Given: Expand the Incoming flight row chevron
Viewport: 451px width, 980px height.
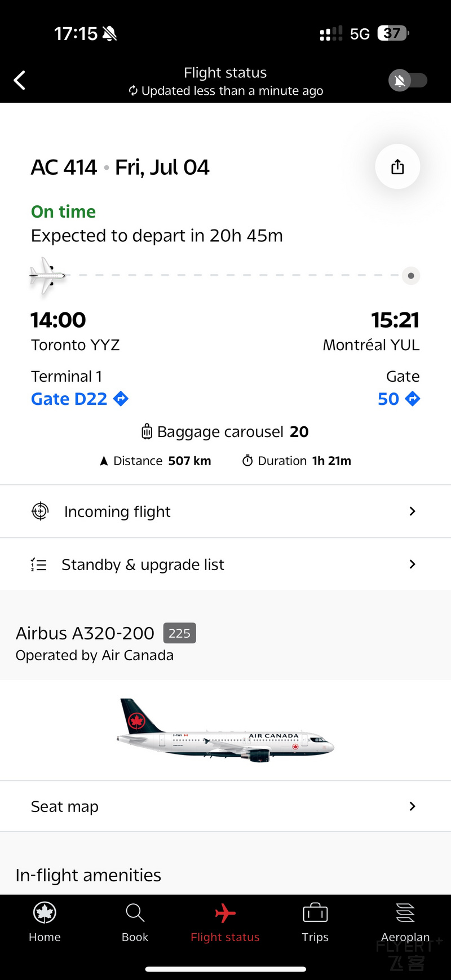Looking at the screenshot, I should pyautogui.click(x=412, y=511).
